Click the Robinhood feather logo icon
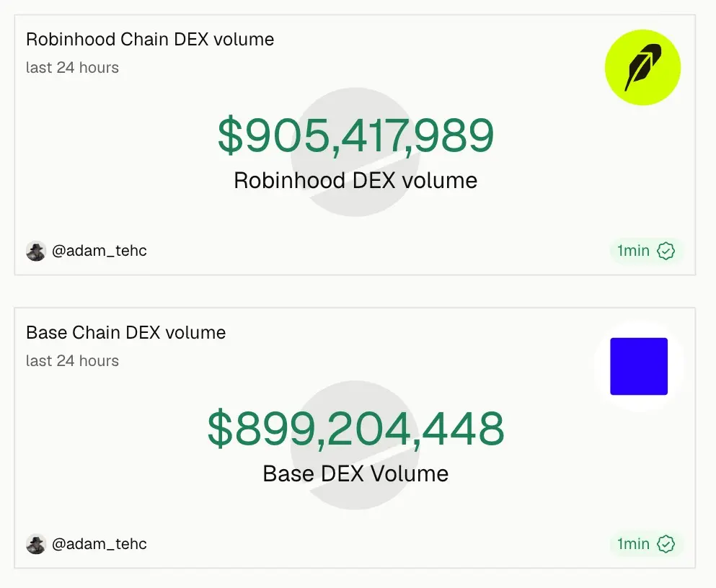Screen dimensions: 716x588 [642, 68]
